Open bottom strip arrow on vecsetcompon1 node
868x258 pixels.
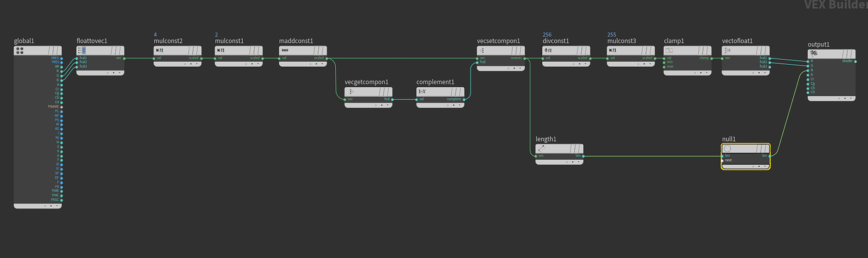(520, 69)
